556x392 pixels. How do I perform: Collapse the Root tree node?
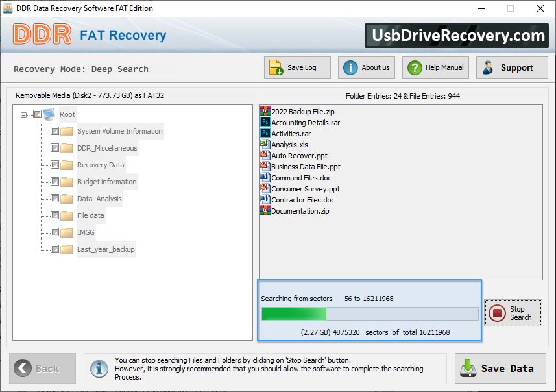tap(23, 115)
